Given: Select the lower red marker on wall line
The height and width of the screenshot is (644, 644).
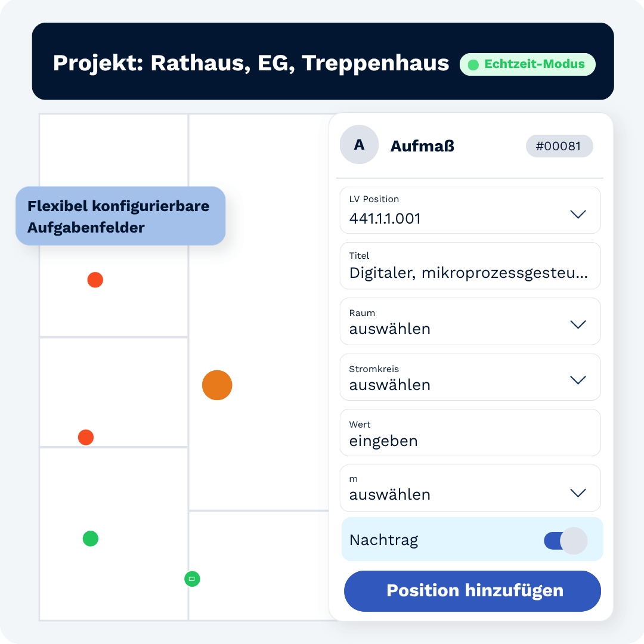Looking at the screenshot, I should [86, 437].
